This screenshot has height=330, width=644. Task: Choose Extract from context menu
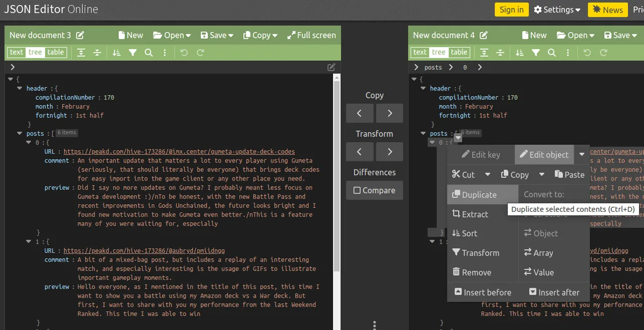(x=482, y=214)
